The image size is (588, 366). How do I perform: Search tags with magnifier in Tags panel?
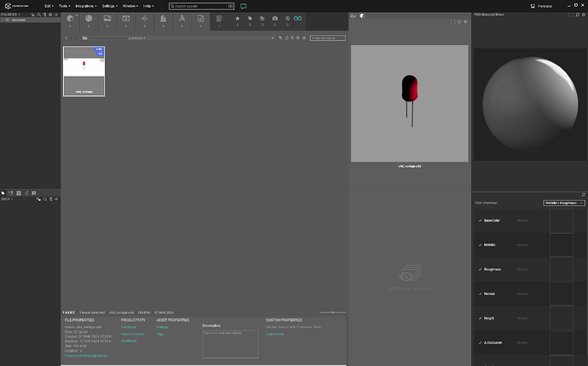tap(44, 199)
